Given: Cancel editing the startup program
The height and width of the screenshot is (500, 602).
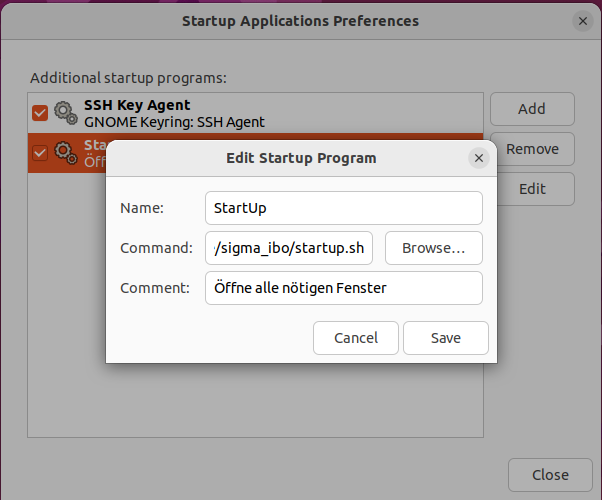Looking at the screenshot, I should [x=356, y=338].
